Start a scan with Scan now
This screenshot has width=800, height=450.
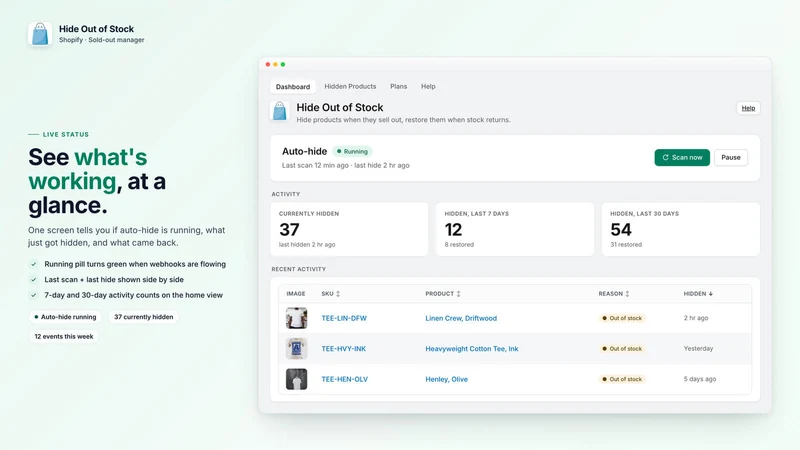pyautogui.click(x=682, y=158)
